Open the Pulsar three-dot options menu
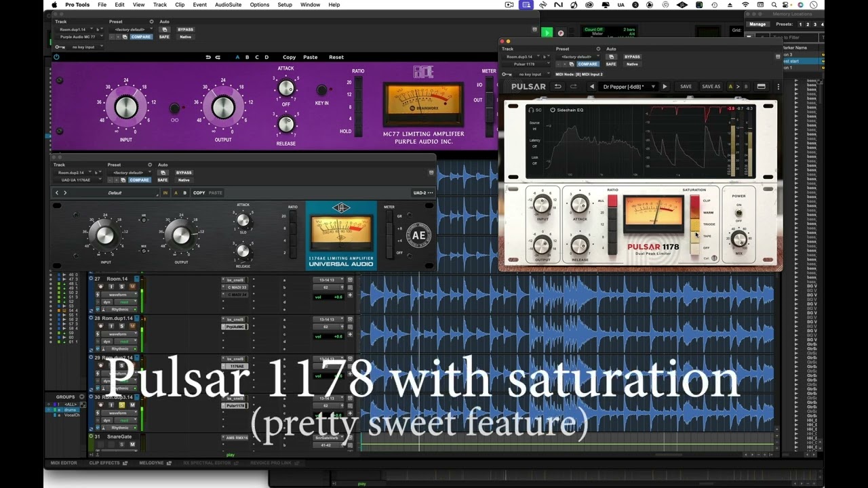The width and height of the screenshot is (868, 488). (x=777, y=87)
